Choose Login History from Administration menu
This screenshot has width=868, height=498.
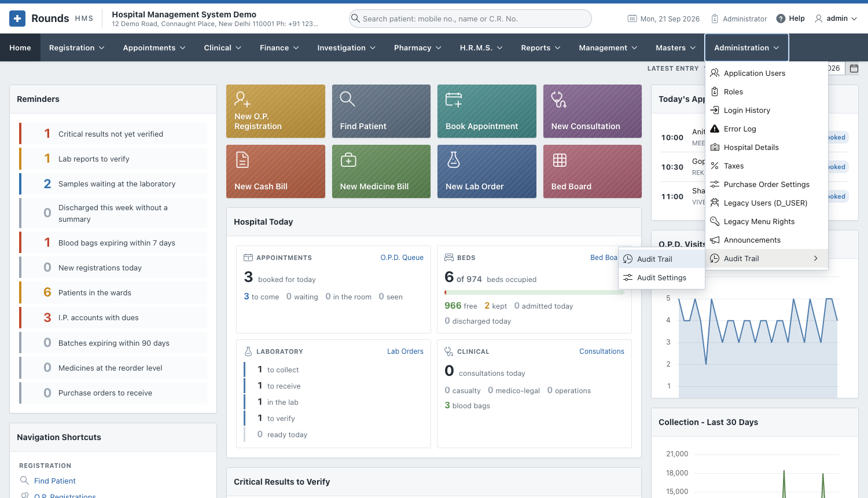point(767,110)
